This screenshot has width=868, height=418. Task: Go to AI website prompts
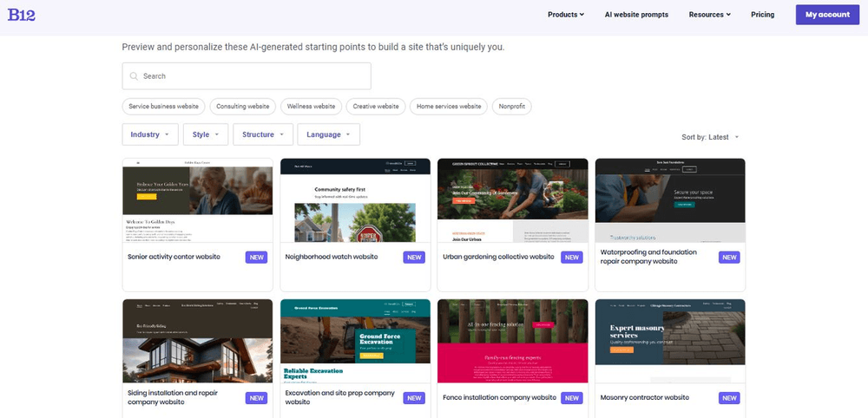636,15
